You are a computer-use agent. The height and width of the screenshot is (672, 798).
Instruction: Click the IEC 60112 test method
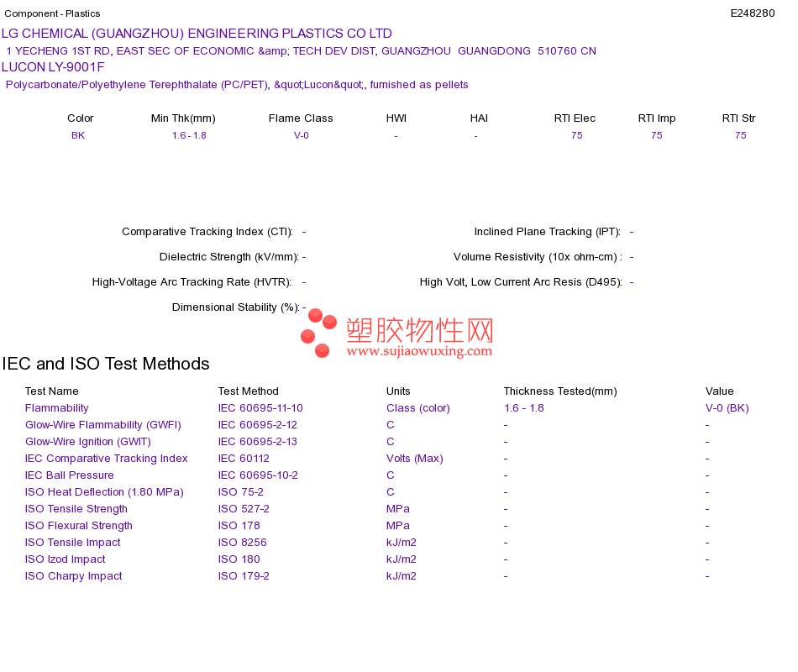coord(244,458)
